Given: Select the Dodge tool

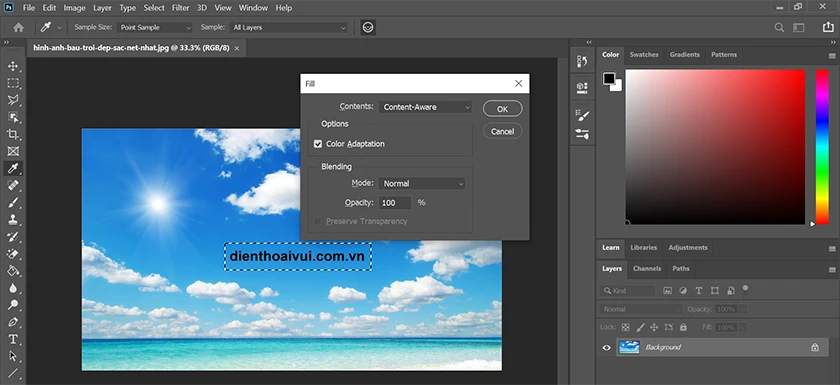Looking at the screenshot, I should click(13, 305).
